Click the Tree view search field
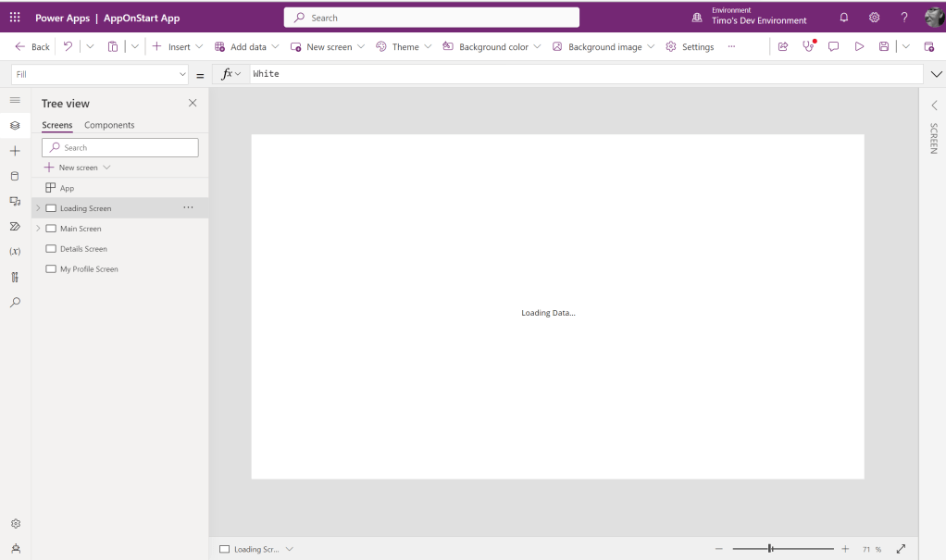The width and height of the screenshot is (946, 560). pos(120,147)
